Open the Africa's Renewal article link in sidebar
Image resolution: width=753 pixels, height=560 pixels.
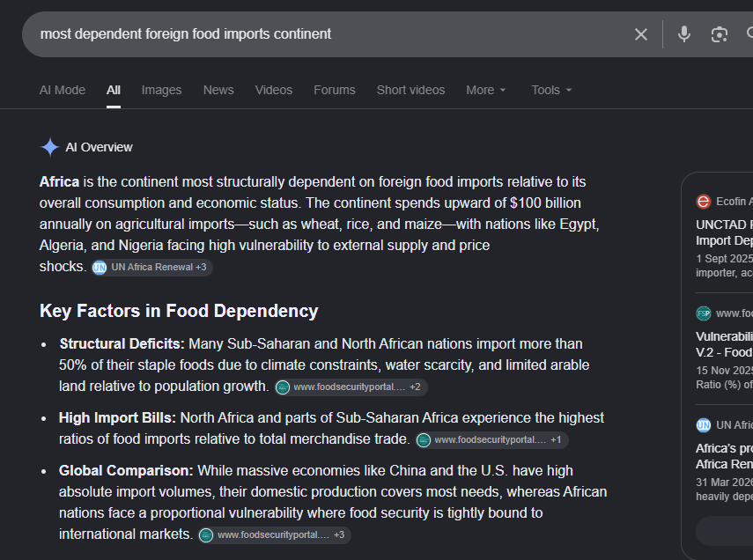click(x=724, y=456)
